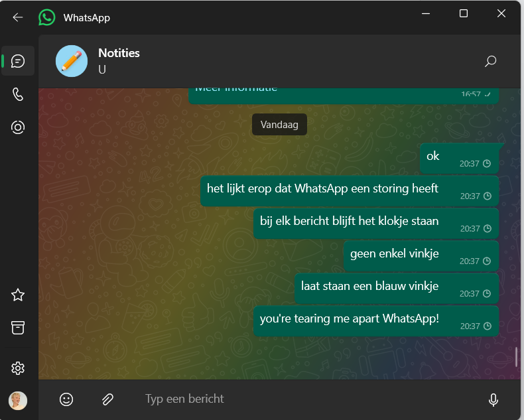Select message 'bij elk bericht blijft het klokje staan'
Screen dimensions: 524x420
click(376, 224)
